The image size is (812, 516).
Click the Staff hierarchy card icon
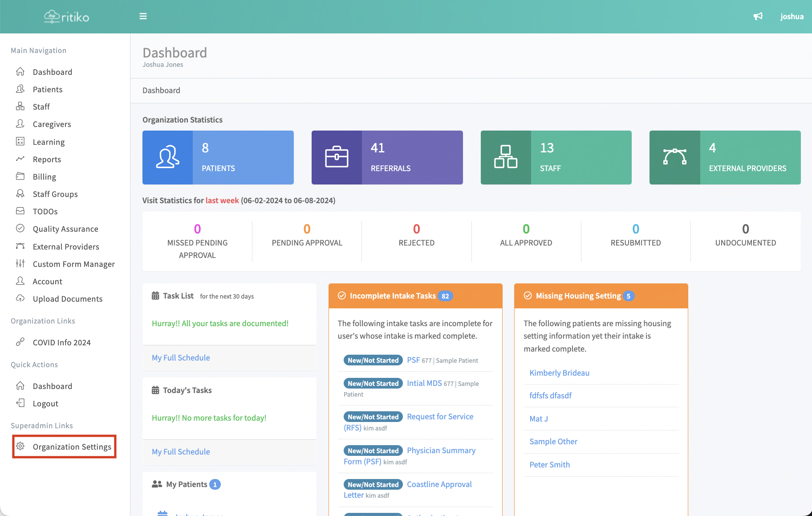point(506,157)
